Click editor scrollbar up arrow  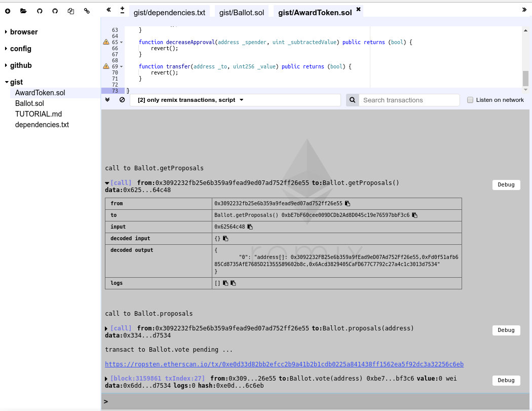(525, 30)
